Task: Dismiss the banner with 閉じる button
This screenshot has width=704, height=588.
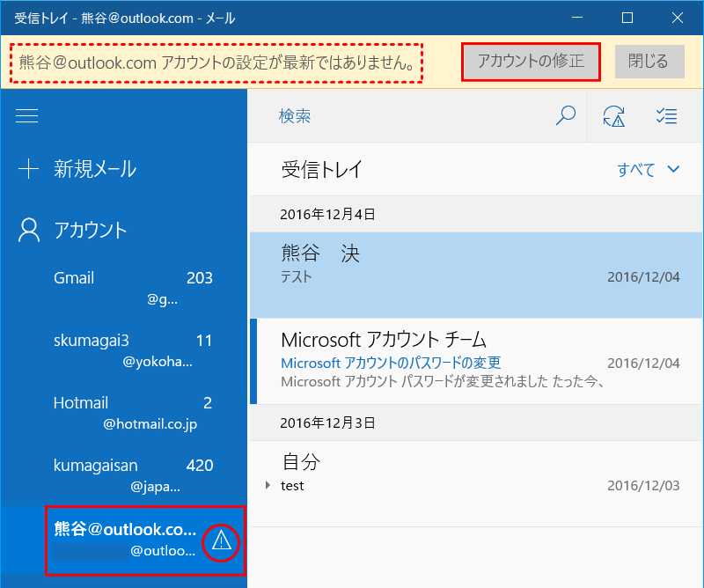Action: [x=649, y=62]
